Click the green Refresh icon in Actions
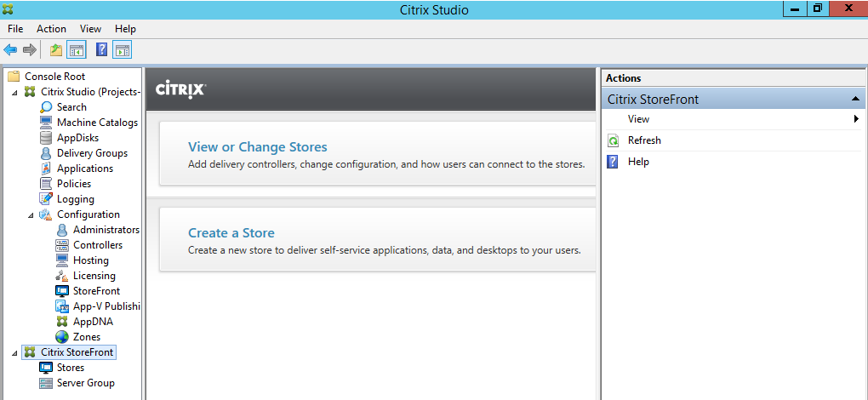The width and height of the screenshot is (868, 400). 613,140
